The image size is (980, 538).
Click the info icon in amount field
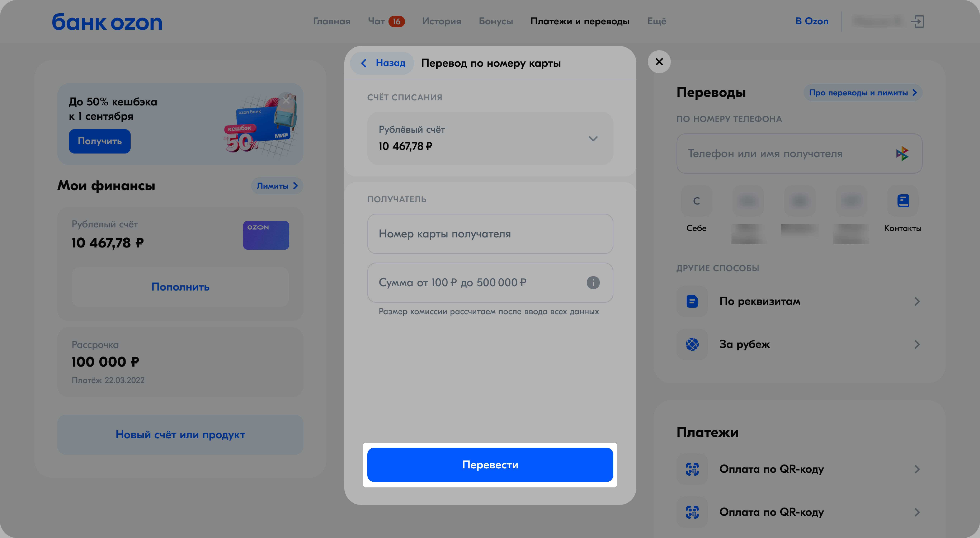coord(593,282)
